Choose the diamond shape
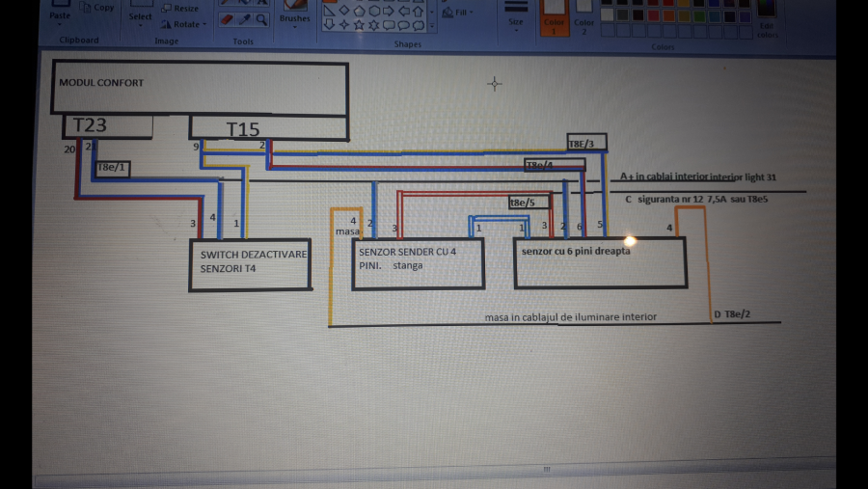Image resolution: width=868 pixels, height=489 pixels. click(x=344, y=10)
